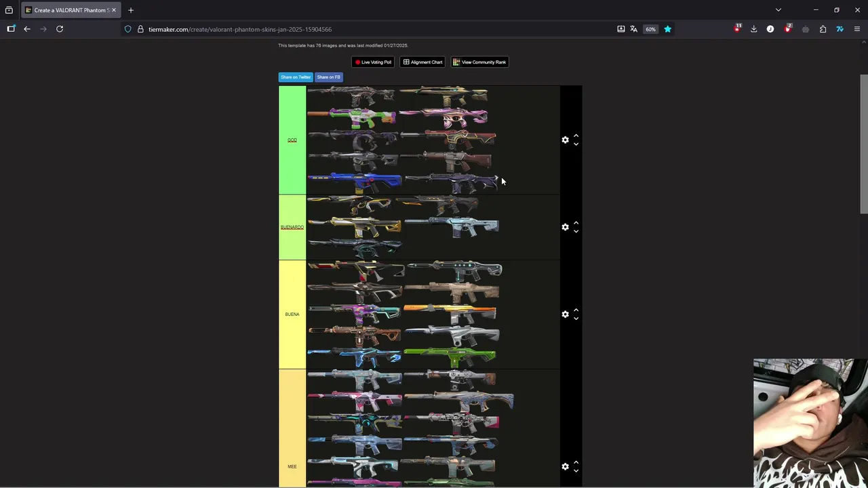Translate this page

point(633,29)
